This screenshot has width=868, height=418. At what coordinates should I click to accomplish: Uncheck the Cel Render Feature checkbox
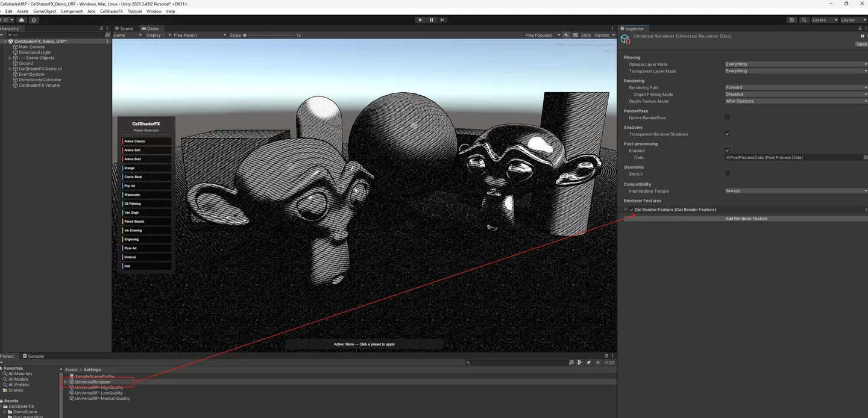tap(631, 210)
